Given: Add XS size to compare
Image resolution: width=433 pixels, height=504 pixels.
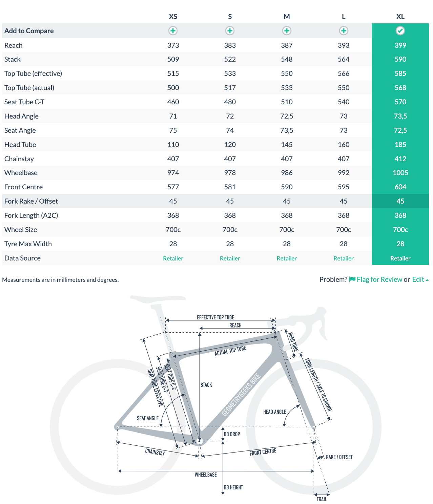Looking at the screenshot, I should 173,31.
